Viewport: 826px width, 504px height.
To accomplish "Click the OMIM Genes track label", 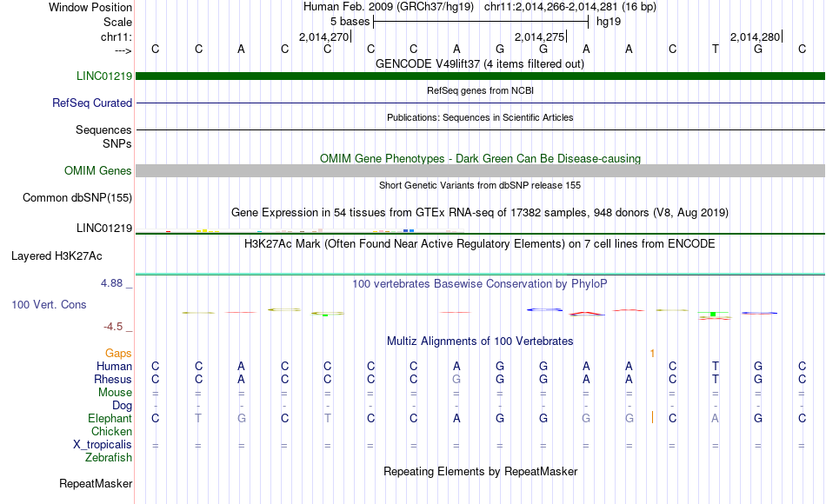I will pos(98,170).
